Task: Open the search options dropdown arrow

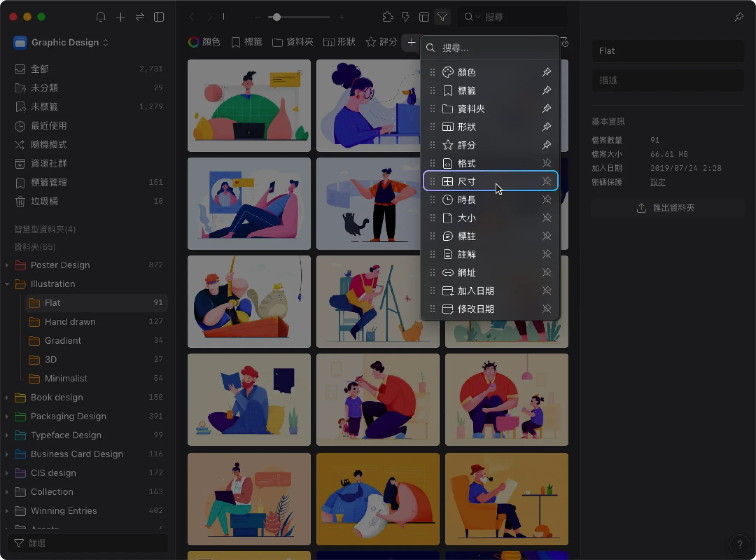Action: (478, 17)
